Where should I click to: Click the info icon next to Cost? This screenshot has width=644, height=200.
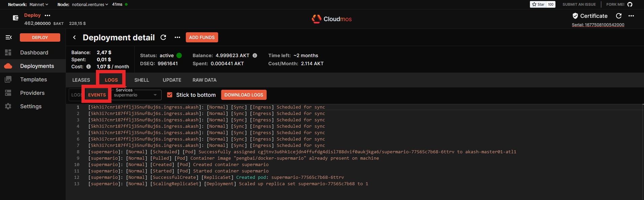coord(89,67)
